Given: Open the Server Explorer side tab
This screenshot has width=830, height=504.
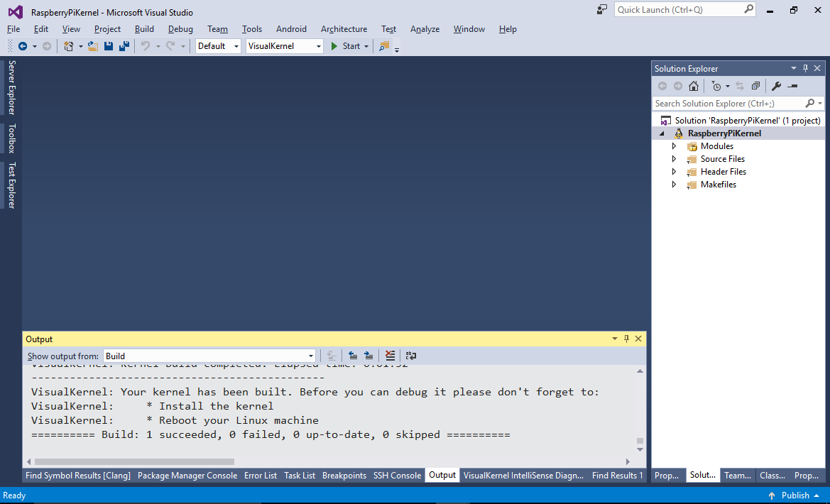Looking at the screenshot, I should coord(11,87).
